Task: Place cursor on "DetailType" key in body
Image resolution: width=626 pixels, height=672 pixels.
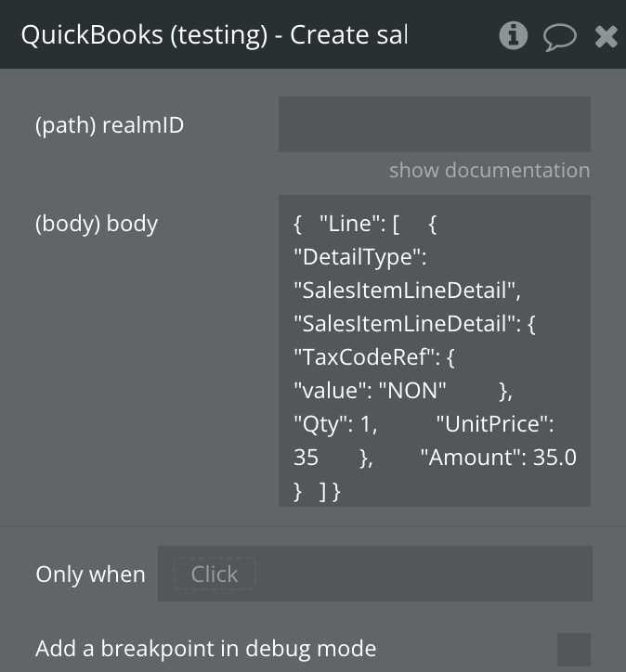Action: point(359,257)
